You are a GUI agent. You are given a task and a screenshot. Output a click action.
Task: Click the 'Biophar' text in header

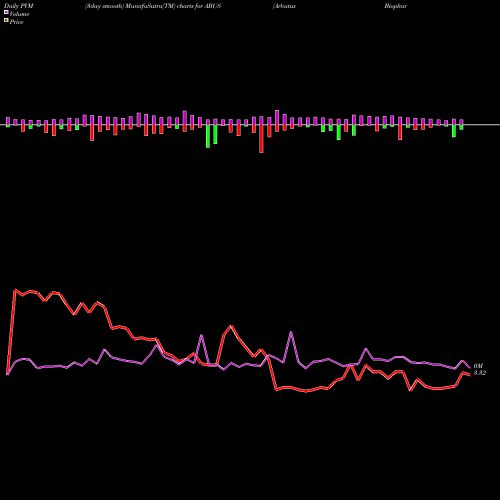tap(396, 6)
